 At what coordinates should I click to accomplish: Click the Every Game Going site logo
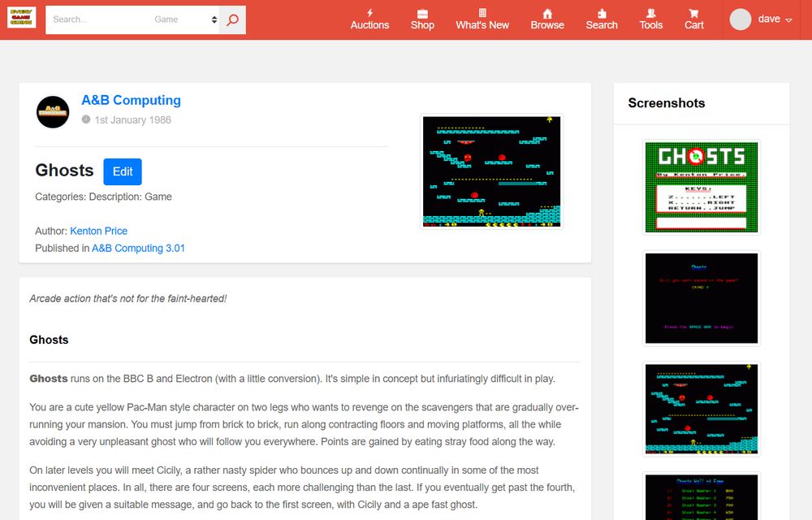pyautogui.click(x=22, y=17)
